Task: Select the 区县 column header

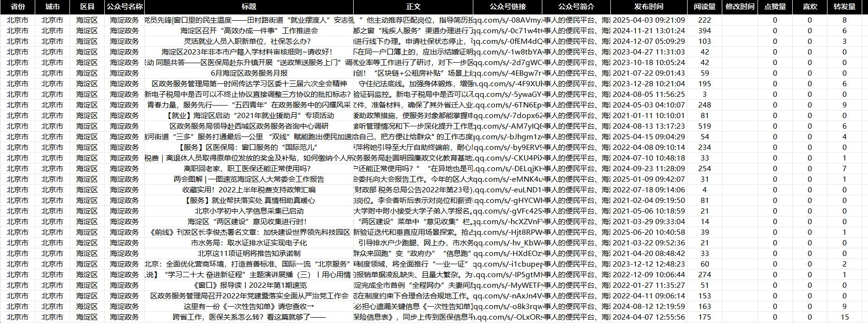Action: pyautogui.click(x=87, y=7)
